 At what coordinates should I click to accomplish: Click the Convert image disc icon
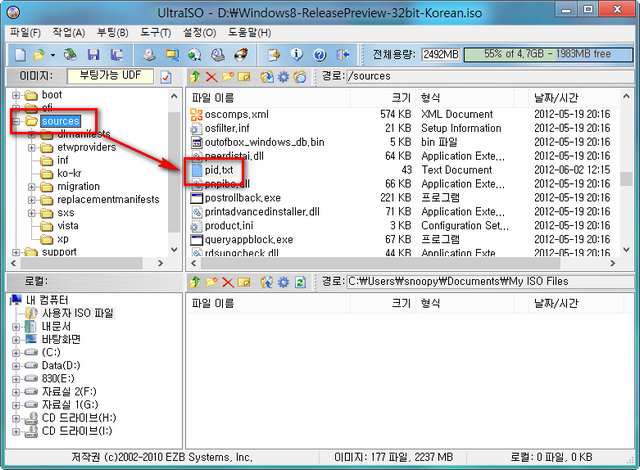point(195,55)
